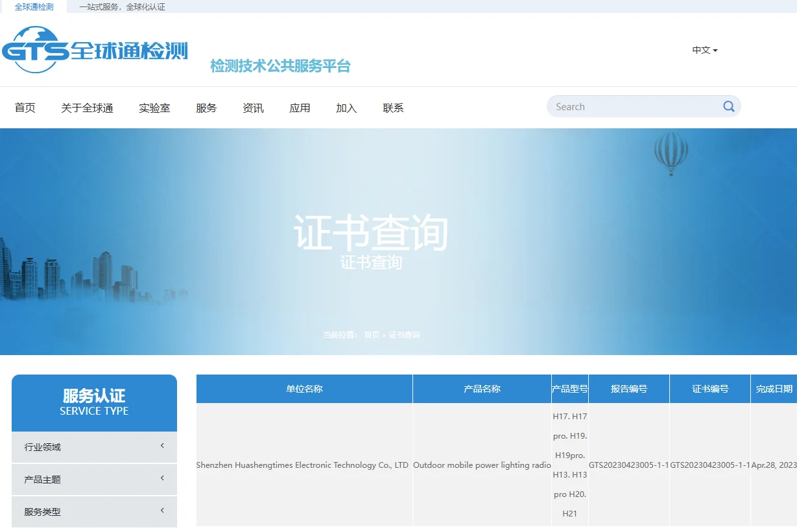Viewport: 797px width, 532px height.
Task: Open the 资讯 navigation item
Action: (253, 108)
